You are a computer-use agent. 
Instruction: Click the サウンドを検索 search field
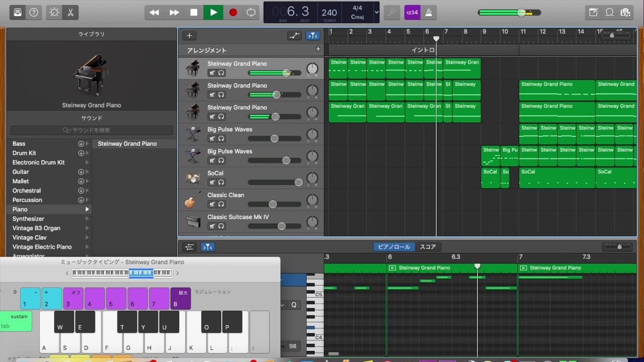click(92, 130)
